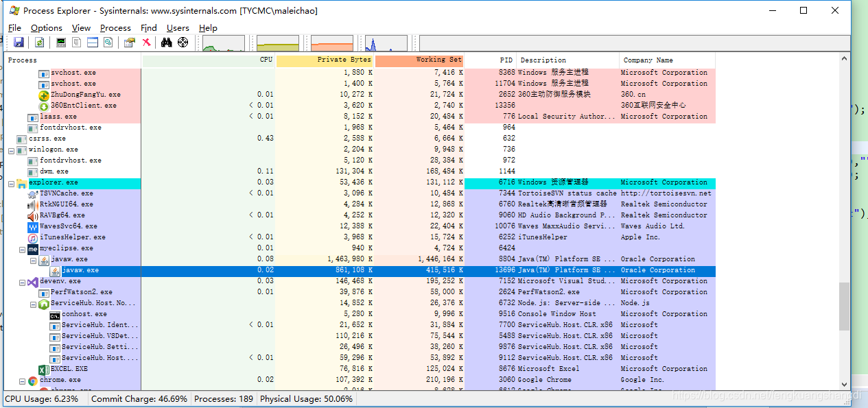Click the yellow commit history graph

(278, 43)
